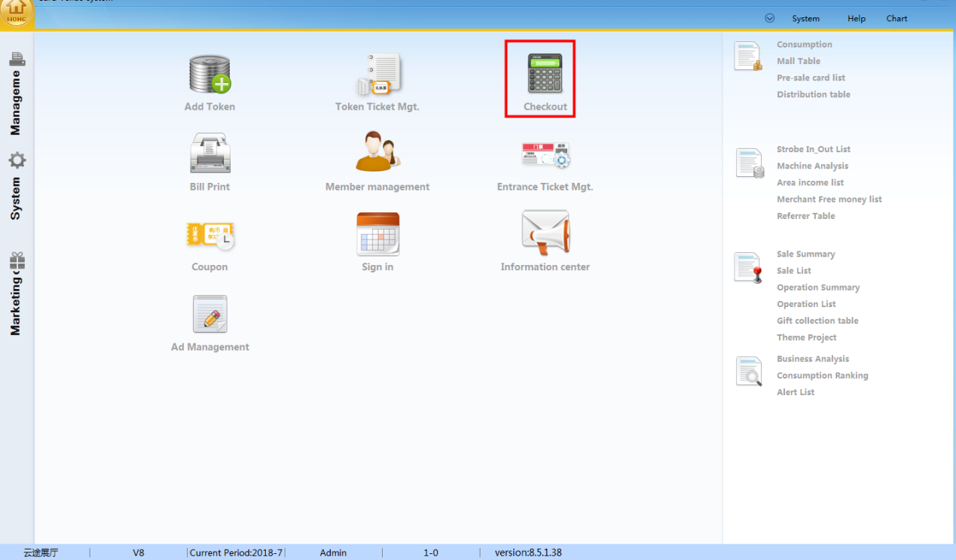Screen dimensions: 956x560
Task: Open the Mall Table report
Action: (x=799, y=61)
